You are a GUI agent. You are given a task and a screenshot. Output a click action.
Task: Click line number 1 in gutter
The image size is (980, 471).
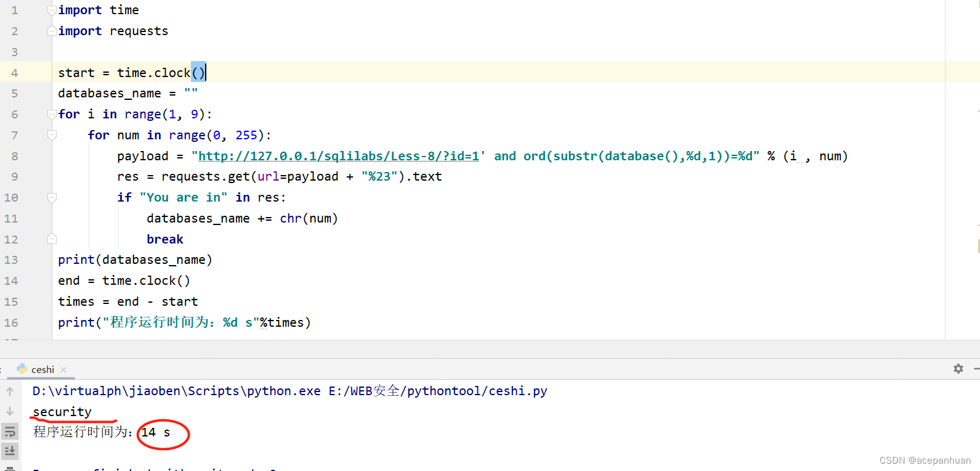pyautogui.click(x=14, y=10)
